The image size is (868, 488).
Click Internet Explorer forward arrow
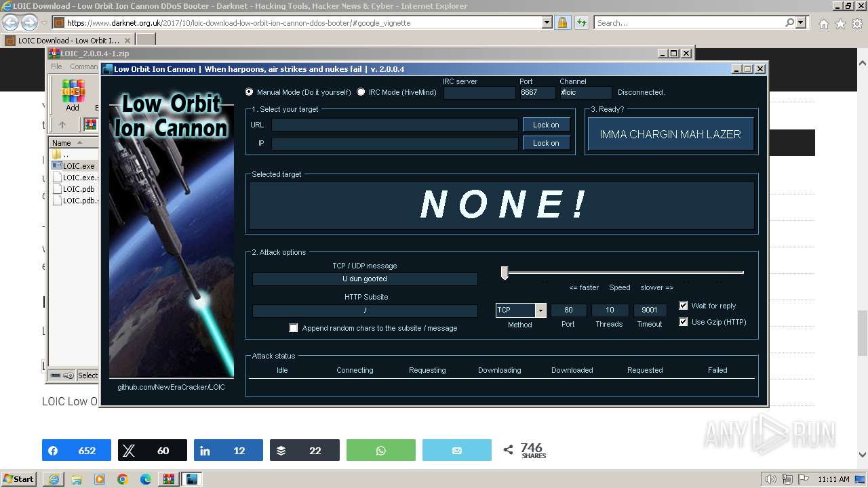click(29, 22)
